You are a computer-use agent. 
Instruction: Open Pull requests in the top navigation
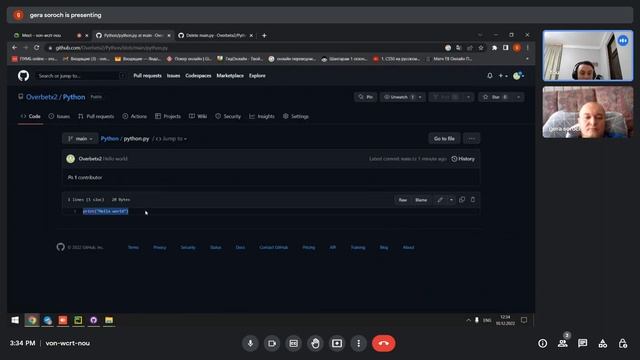click(x=147, y=76)
